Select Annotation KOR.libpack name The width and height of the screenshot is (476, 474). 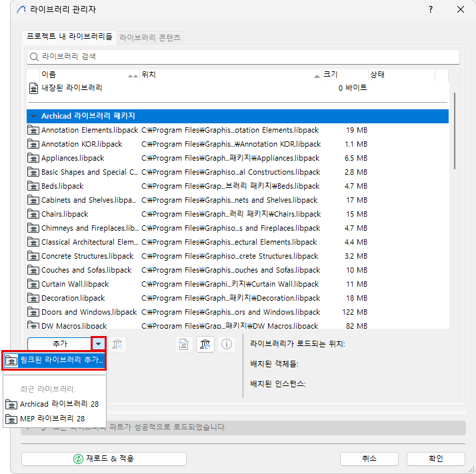(x=81, y=144)
